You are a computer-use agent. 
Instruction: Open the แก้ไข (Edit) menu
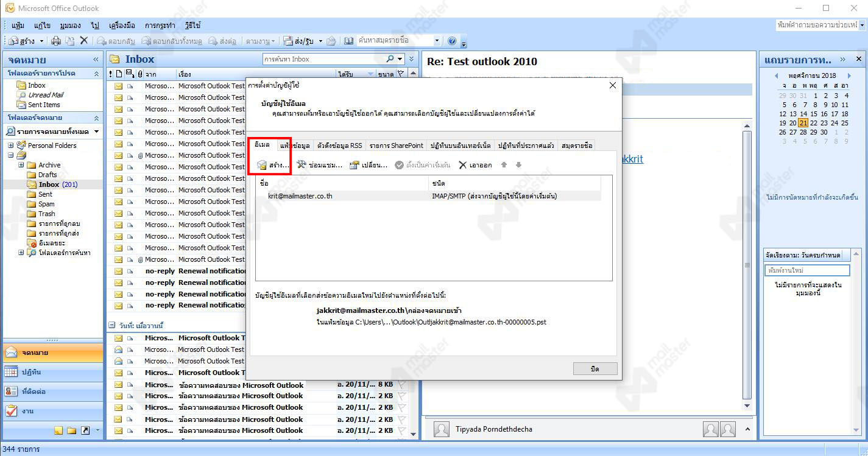(x=42, y=26)
